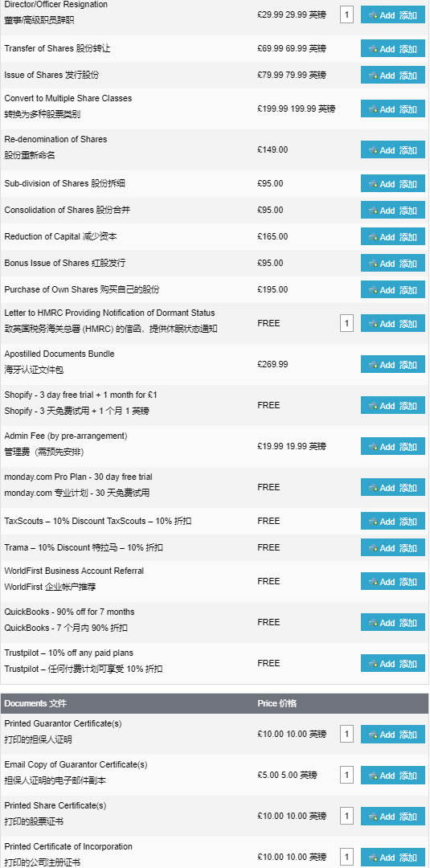Viewport: 430px width, 868px height.
Task: Add Printed Share Certificate to order
Action: coord(393,816)
